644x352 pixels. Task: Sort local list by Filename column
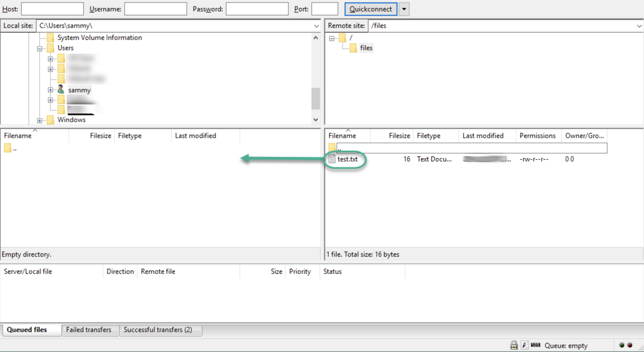35,135
